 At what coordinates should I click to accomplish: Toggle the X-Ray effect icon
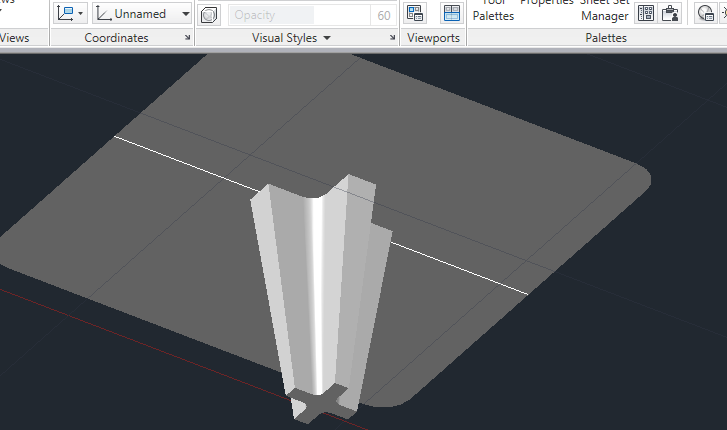click(209, 15)
